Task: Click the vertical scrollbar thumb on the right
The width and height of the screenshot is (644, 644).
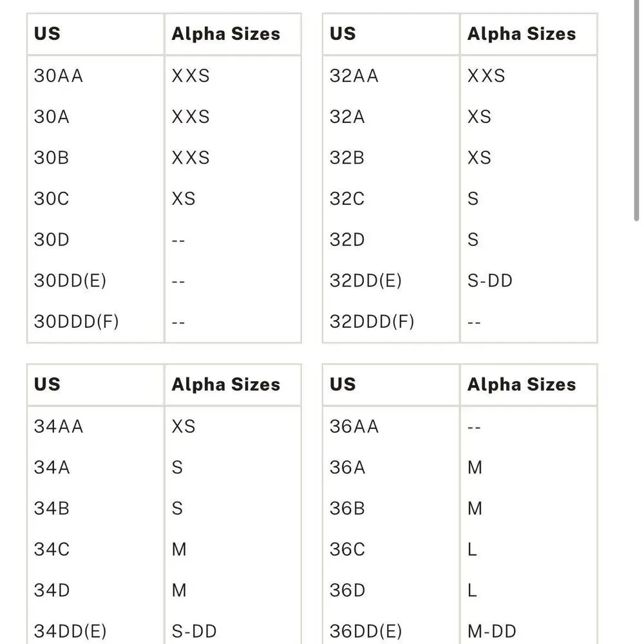Action: coord(637,111)
